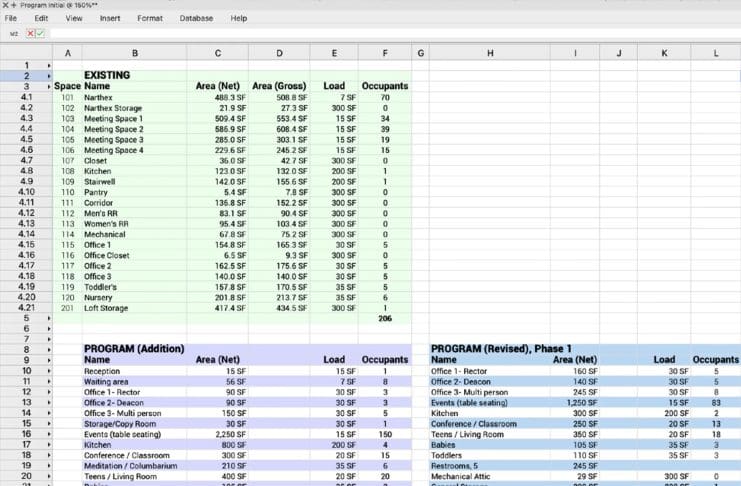The height and width of the screenshot is (486, 741).
Task: Select column C header
Action: 218,53
